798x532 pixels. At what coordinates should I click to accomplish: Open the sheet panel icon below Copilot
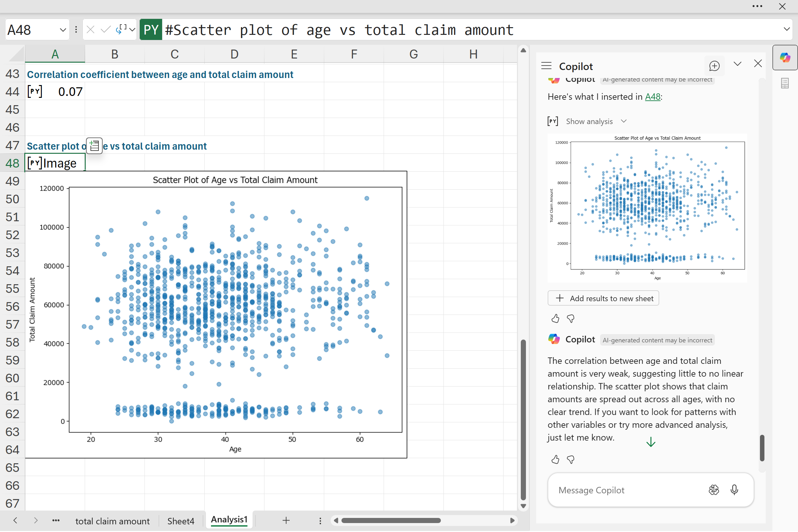[x=785, y=83]
